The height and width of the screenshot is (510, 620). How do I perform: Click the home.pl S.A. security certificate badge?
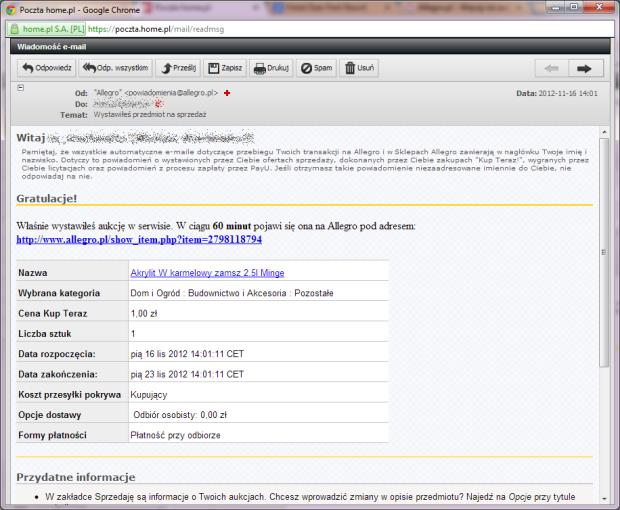click(47, 29)
